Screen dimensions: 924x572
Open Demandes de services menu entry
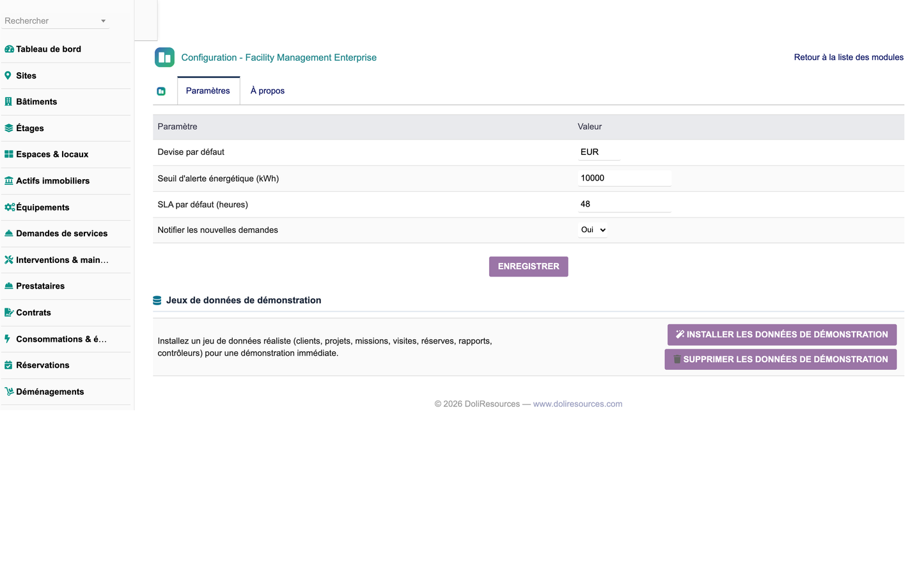tap(62, 234)
